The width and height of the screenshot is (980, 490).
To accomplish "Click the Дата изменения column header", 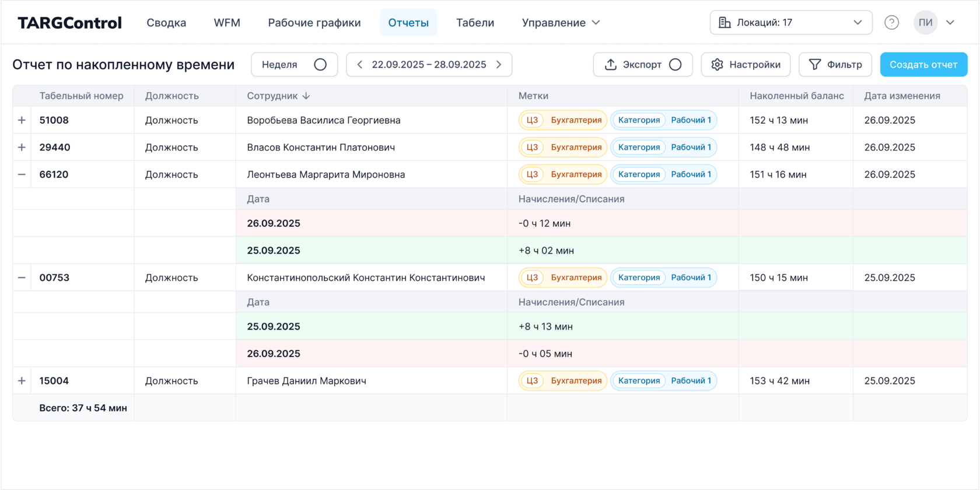I will [902, 96].
